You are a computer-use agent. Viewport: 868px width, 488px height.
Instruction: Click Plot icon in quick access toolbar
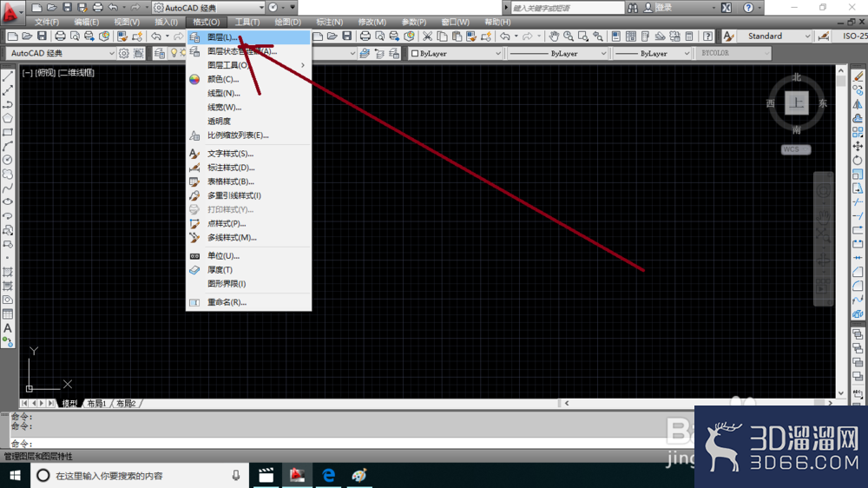click(97, 8)
